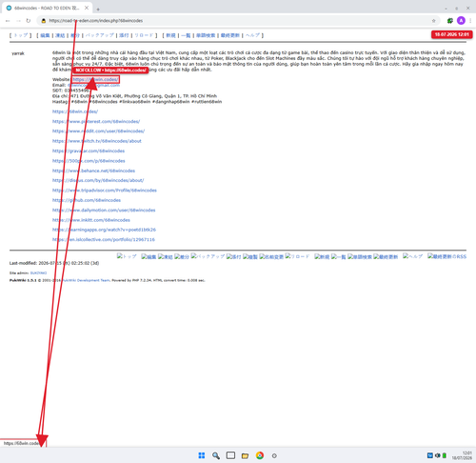Image resolution: width=476 pixels, height=463 pixels.
Task: Open the トップ link in the top navigation
Action: point(21,35)
